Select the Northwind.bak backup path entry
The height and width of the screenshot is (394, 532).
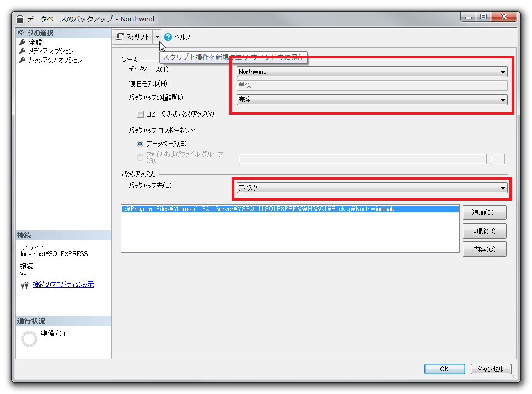[257, 209]
